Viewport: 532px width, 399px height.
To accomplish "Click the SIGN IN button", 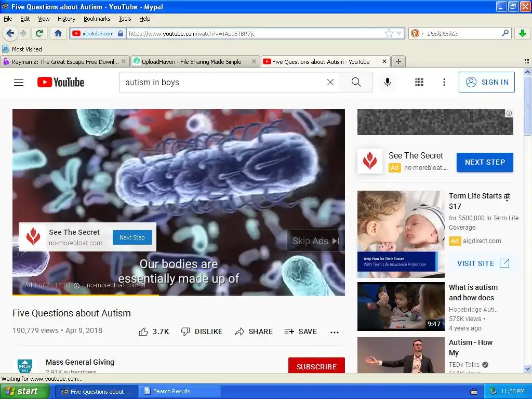I will pos(486,82).
